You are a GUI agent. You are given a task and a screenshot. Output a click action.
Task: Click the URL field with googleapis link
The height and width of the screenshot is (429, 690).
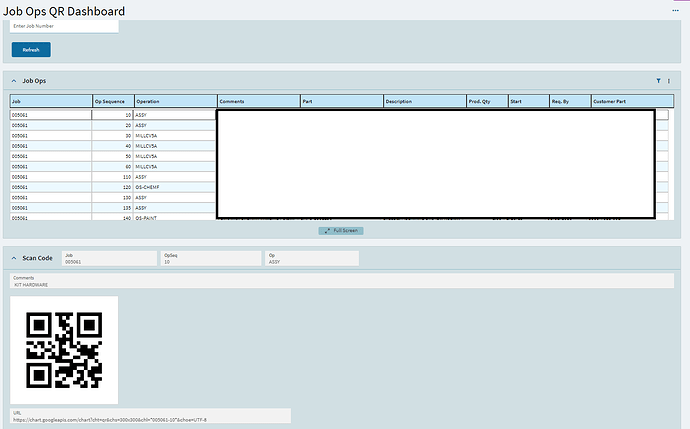click(x=150, y=416)
